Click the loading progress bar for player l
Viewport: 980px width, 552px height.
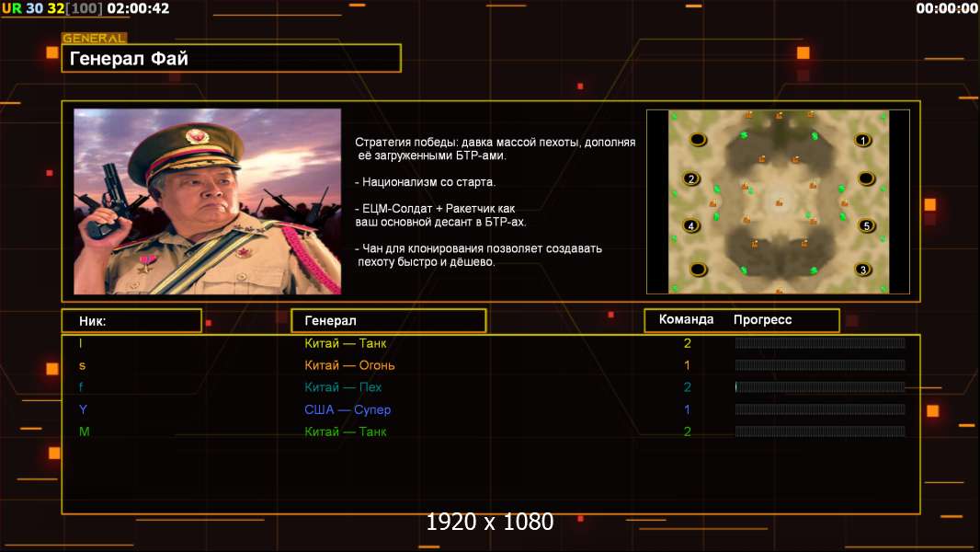pos(820,342)
